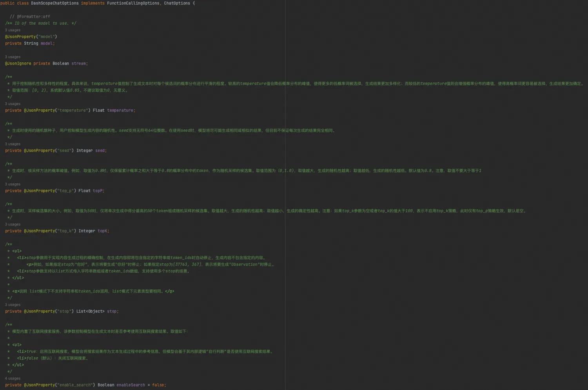The width and height of the screenshot is (588, 390).
Task: Click the "top_p" string literal
Action: click(x=65, y=191)
